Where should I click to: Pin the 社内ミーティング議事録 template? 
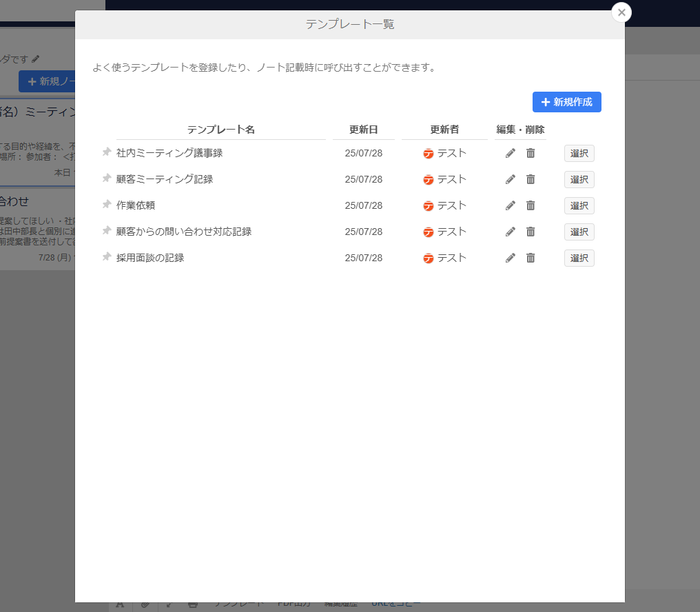pyautogui.click(x=106, y=152)
